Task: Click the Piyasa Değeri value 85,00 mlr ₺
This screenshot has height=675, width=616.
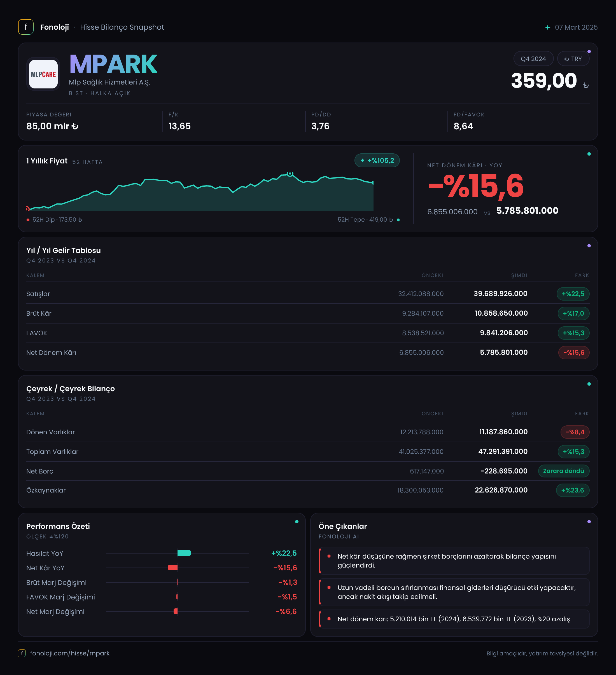Action: click(x=52, y=126)
